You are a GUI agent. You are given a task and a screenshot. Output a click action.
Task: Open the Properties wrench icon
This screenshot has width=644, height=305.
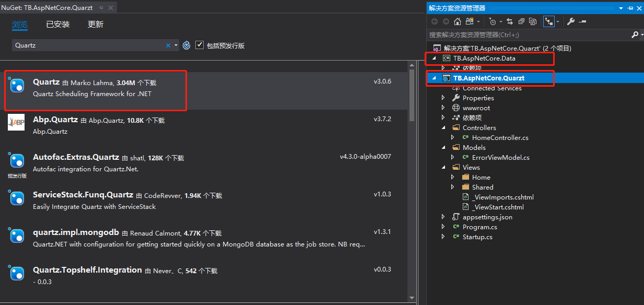pyautogui.click(x=571, y=21)
